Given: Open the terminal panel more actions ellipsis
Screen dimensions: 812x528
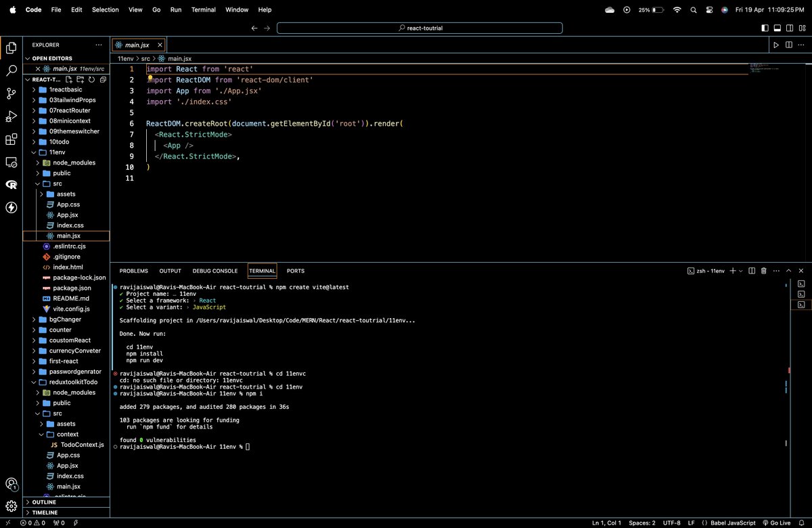Looking at the screenshot, I should pyautogui.click(x=777, y=271).
